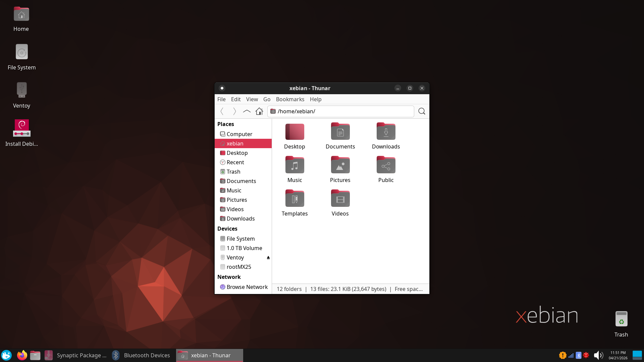Image resolution: width=644 pixels, height=362 pixels.
Task: Launch Firefox from the panel
Action: click(x=22, y=355)
